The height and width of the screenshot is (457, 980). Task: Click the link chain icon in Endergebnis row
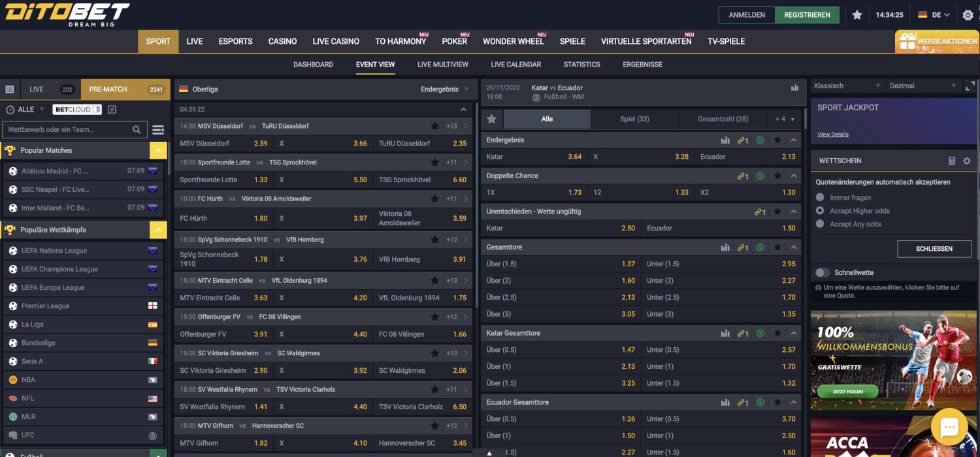coord(742,140)
